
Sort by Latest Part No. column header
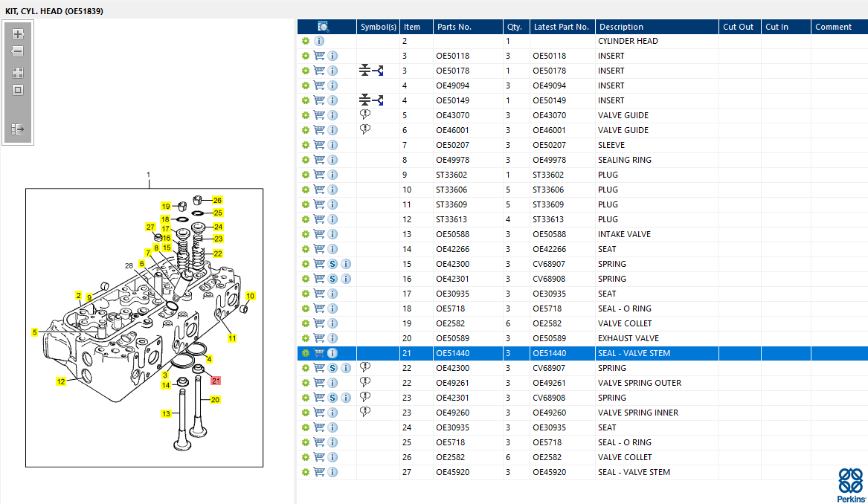click(x=562, y=27)
